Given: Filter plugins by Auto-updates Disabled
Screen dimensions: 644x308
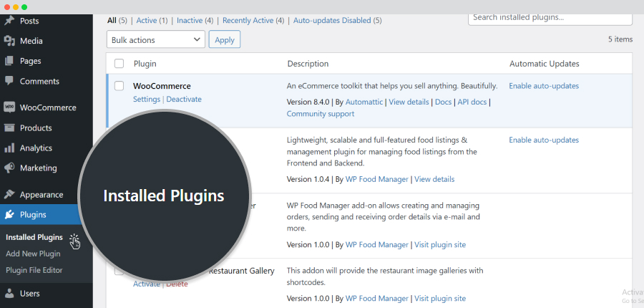Looking at the screenshot, I should 332,20.
